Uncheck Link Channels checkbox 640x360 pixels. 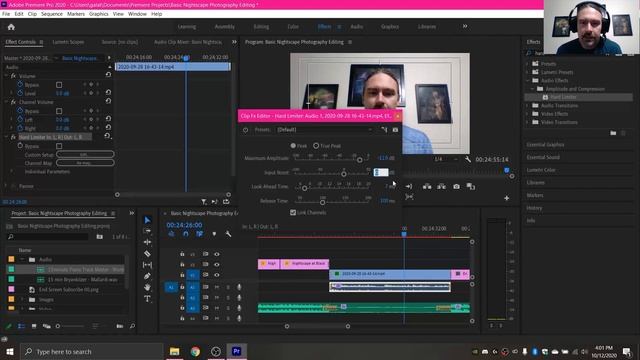293,213
